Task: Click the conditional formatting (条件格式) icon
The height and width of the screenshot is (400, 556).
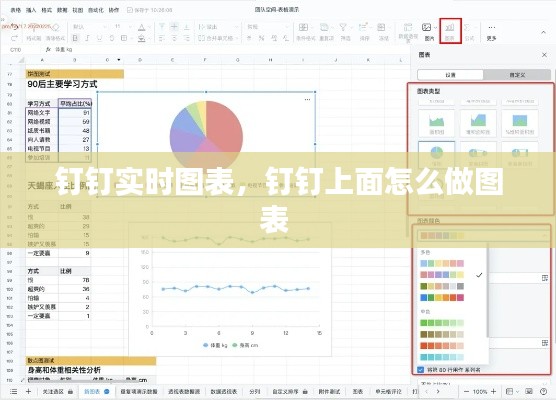Action: point(304,27)
